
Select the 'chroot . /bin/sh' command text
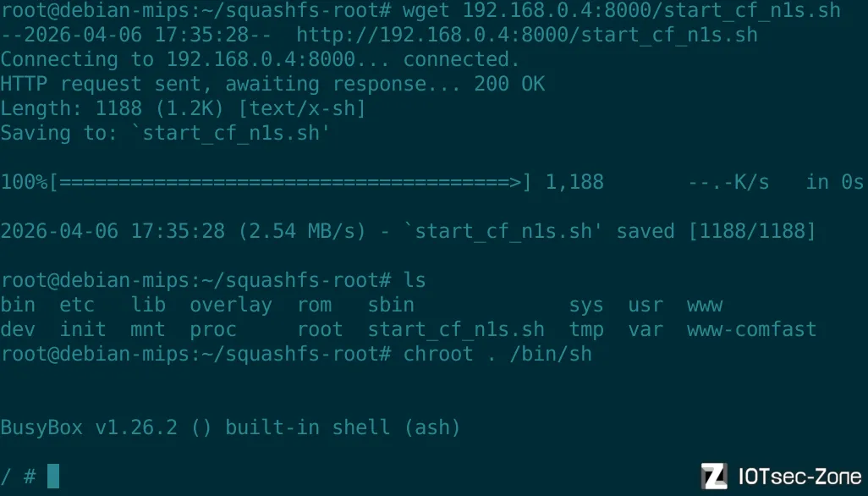click(x=497, y=354)
